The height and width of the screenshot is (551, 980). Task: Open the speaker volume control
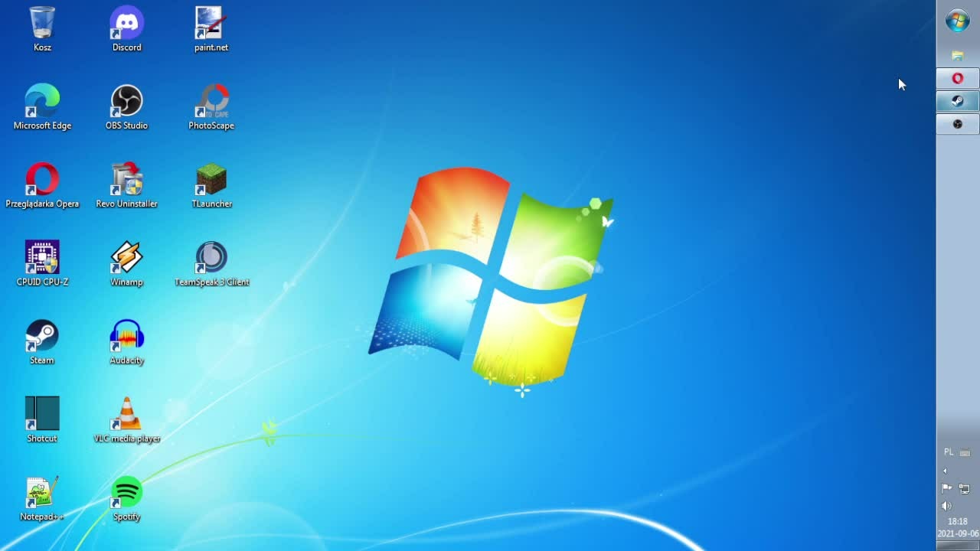[946, 506]
